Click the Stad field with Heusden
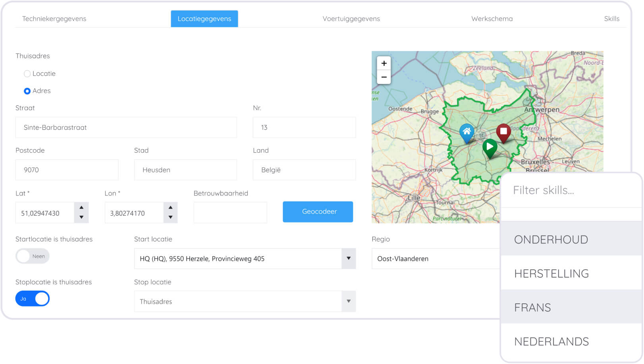This screenshot has width=644, height=364. pyautogui.click(x=185, y=170)
